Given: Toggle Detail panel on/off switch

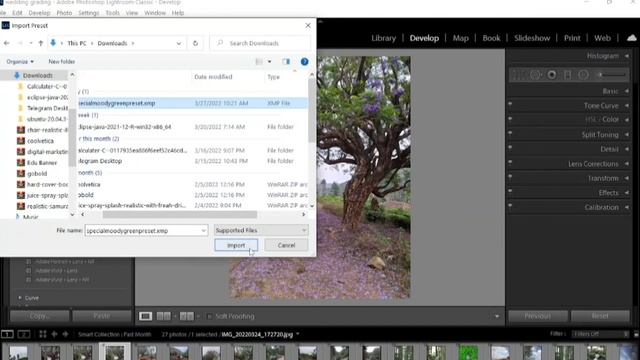Looking at the screenshot, I should click(510, 147).
